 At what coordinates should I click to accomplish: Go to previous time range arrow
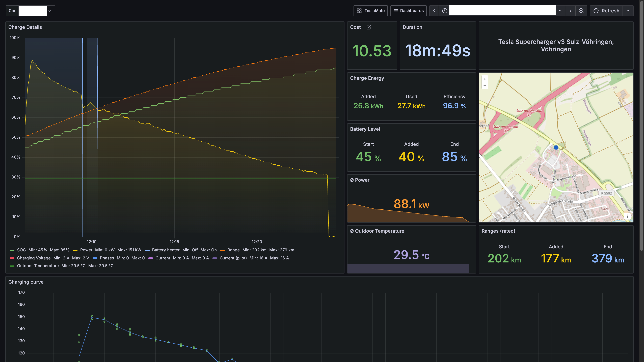pos(434,11)
